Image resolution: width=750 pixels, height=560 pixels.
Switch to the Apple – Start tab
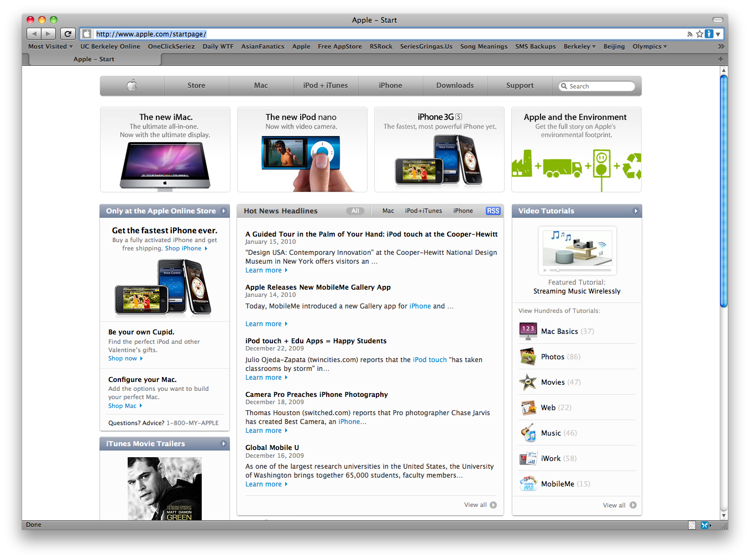pos(93,59)
